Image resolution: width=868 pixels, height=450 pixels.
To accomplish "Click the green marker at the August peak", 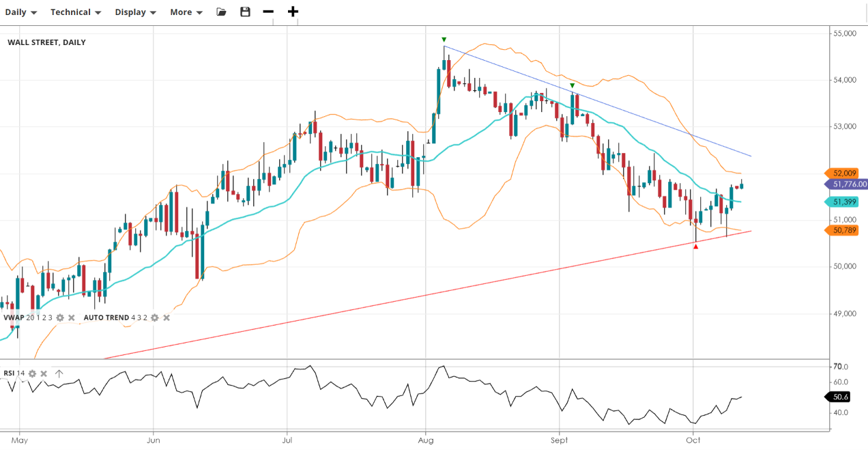I will pyautogui.click(x=444, y=40).
